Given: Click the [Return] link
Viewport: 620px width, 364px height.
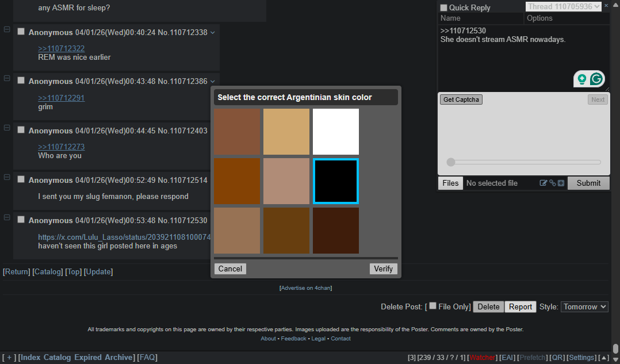Looking at the screenshot, I should point(17,272).
